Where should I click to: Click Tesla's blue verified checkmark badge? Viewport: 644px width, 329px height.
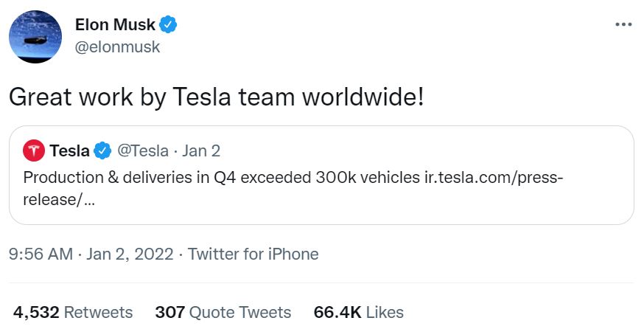click(102, 151)
